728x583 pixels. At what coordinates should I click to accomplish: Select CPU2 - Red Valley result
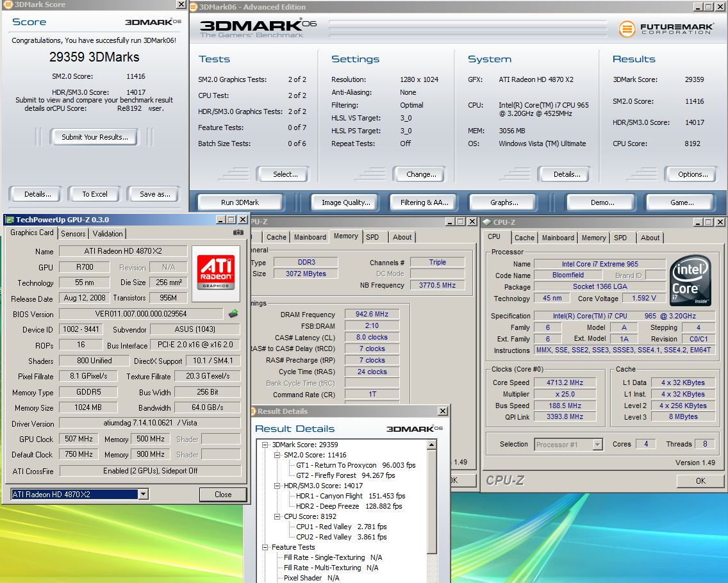coord(341,537)
